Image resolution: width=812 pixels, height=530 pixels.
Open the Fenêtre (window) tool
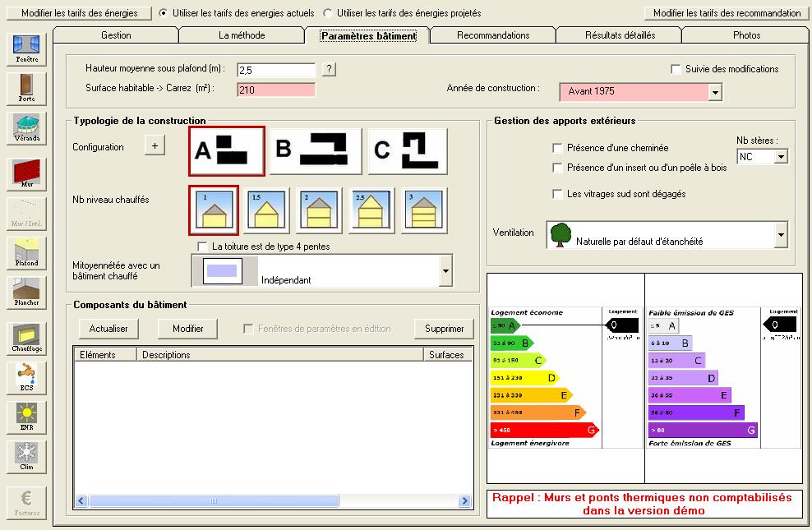[26, 49]
